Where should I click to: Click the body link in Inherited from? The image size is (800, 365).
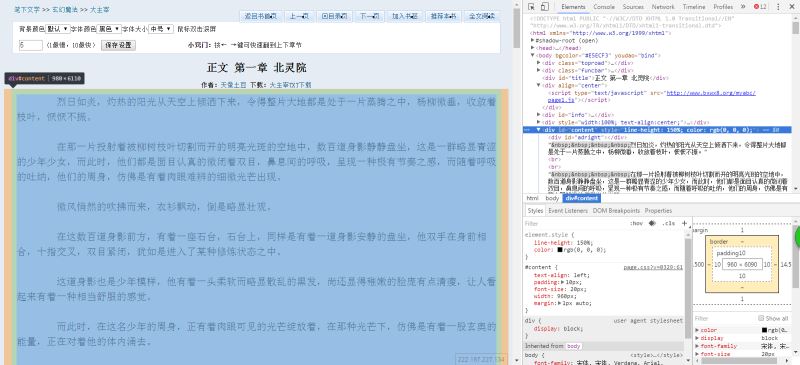click(x=574, y=346)
